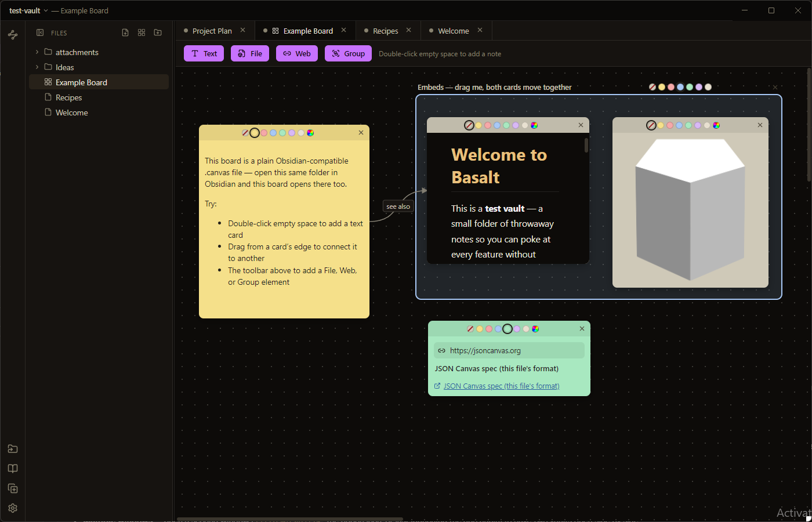Pick the red swatch on the 3D shape card
Image resolution: width=812 pixels, height=522 pixels.
pyautogui.click(x=670, y=125)
